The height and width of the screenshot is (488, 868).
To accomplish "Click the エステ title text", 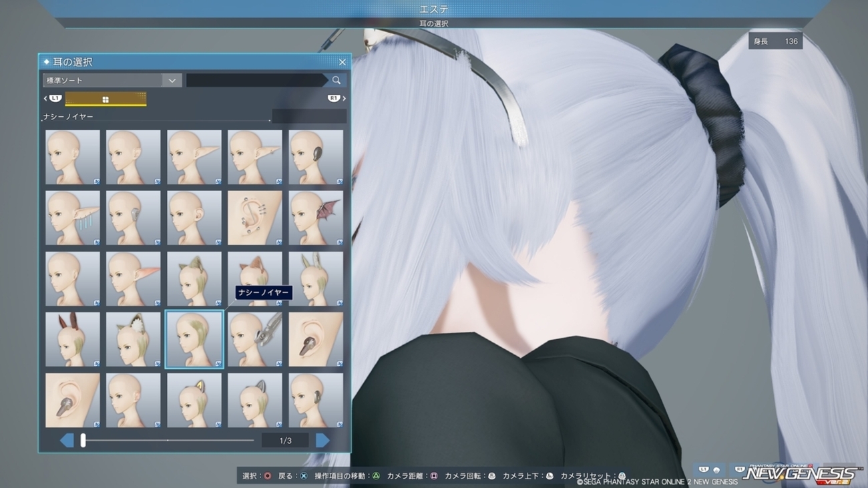I will (x=434, y=9).
